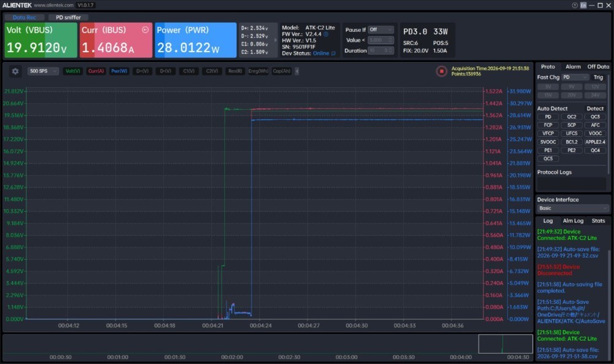Click the language icon in title bar

click(583, 5)
